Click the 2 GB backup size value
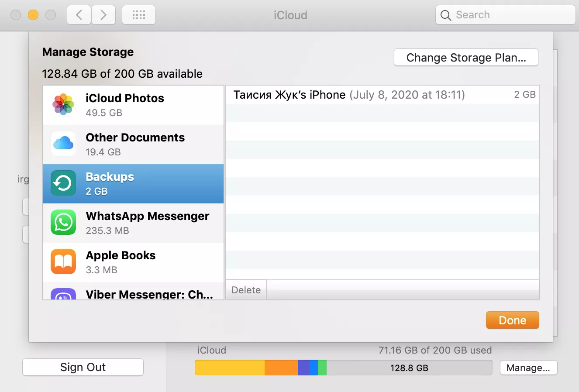This screenshot has width=579, height=392. coord(525,95)
